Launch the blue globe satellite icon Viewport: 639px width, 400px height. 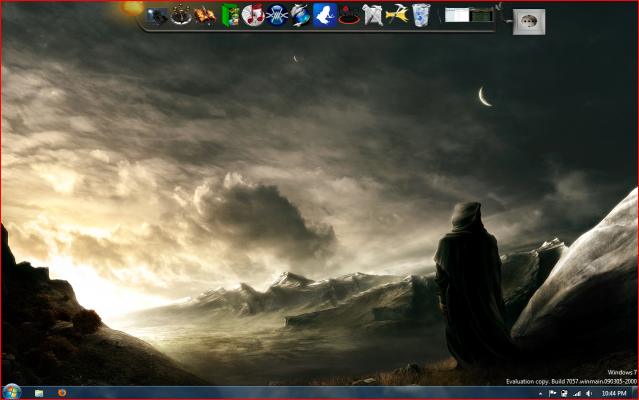pyautogui.click(x=301, y=15)
